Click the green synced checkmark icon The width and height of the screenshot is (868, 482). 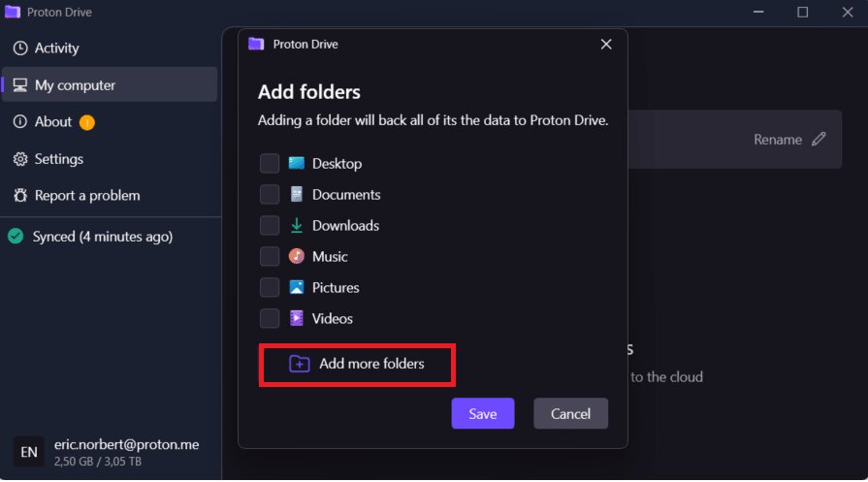(16, 237)
